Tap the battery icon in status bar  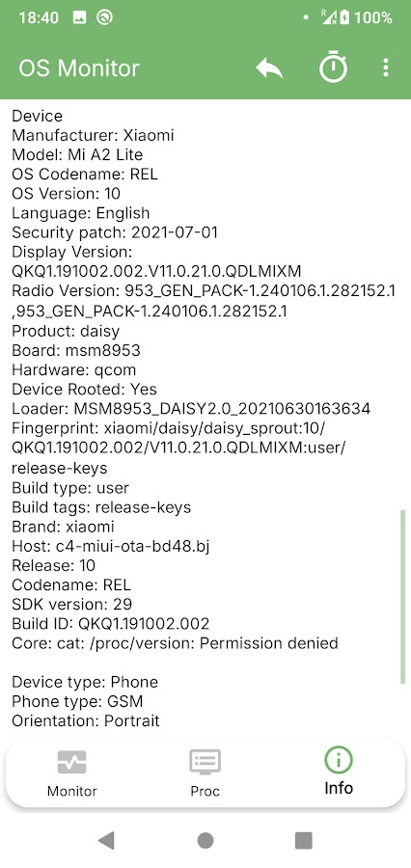click(x=344, y=17)
